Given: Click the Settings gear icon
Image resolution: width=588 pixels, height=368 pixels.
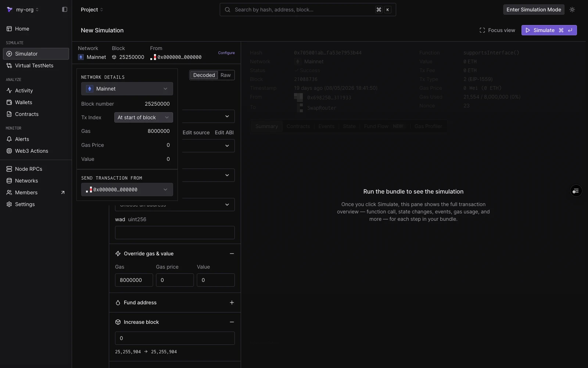Looking at the screenshot, I should (x=9, y=204).
